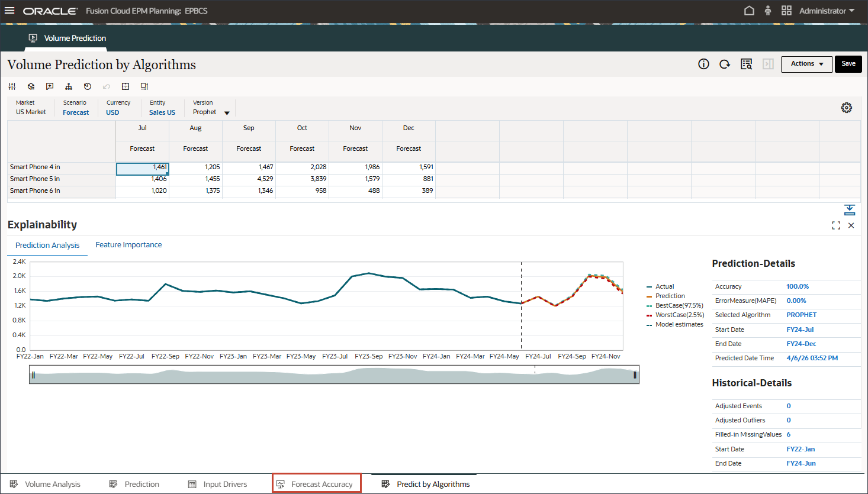Screen dimensions: 868x494
Task: Click the cube data icon in toolbar
Action: coord(31,86)
